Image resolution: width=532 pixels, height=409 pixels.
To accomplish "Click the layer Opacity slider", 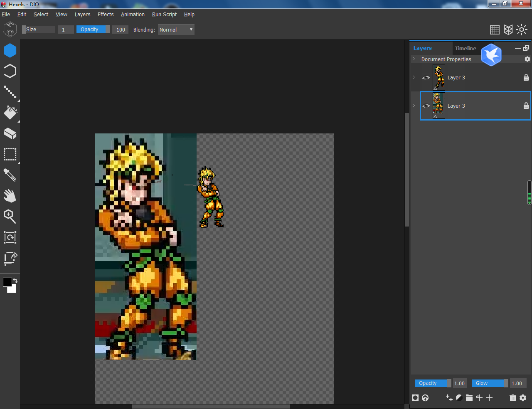I will (433, 383).
